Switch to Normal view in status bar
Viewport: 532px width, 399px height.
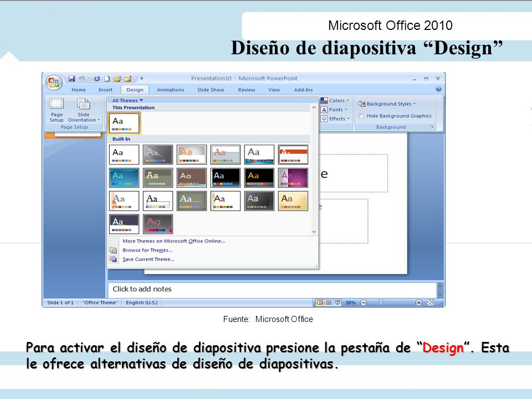(320, 303)
